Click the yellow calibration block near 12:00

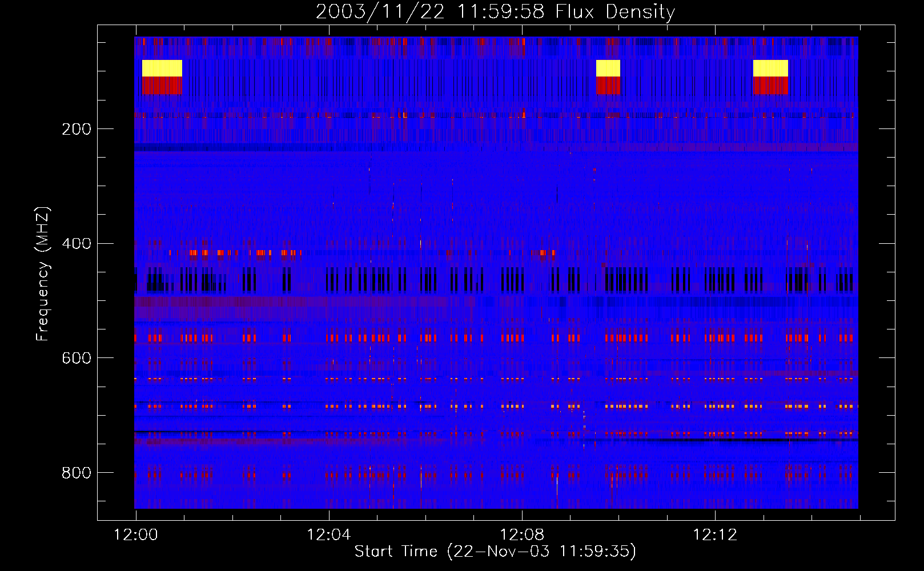point(162,69)
